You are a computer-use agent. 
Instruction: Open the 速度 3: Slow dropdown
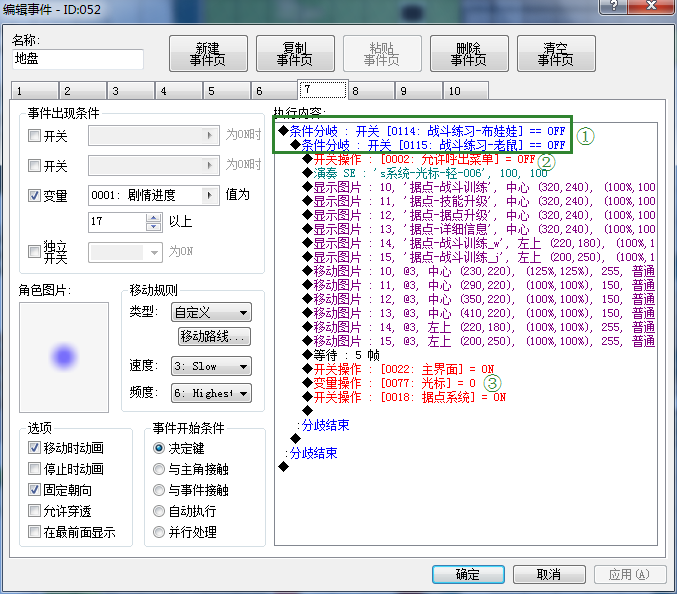pyautogui.click(x=212, y=366)
